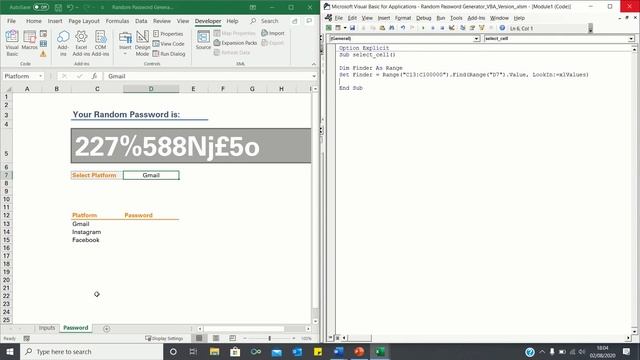Add a new sheet with plus button
640x360 pixels.
(107, 329)
